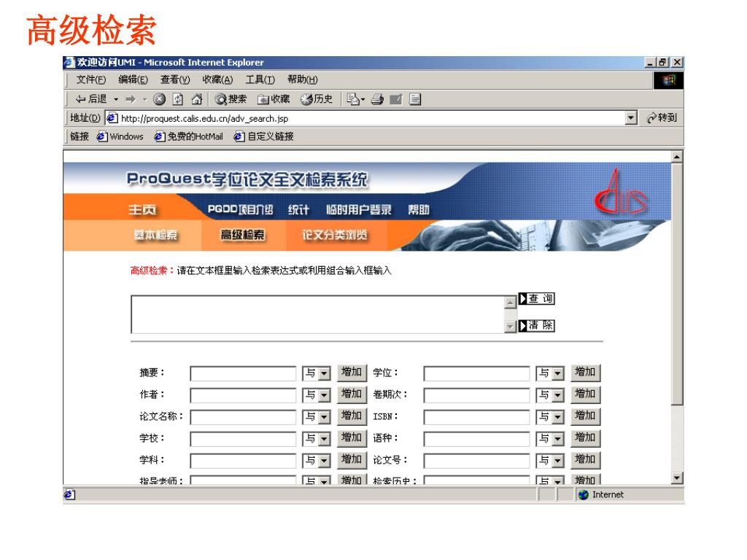
Task: Switch to the 高级检索 tab
Action: (242, 235)
